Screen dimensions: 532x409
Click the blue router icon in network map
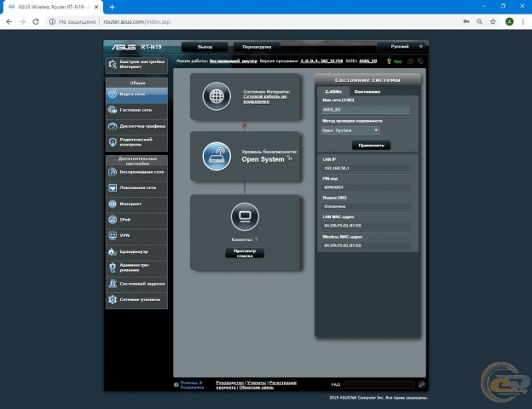click(x=217, y=156)
